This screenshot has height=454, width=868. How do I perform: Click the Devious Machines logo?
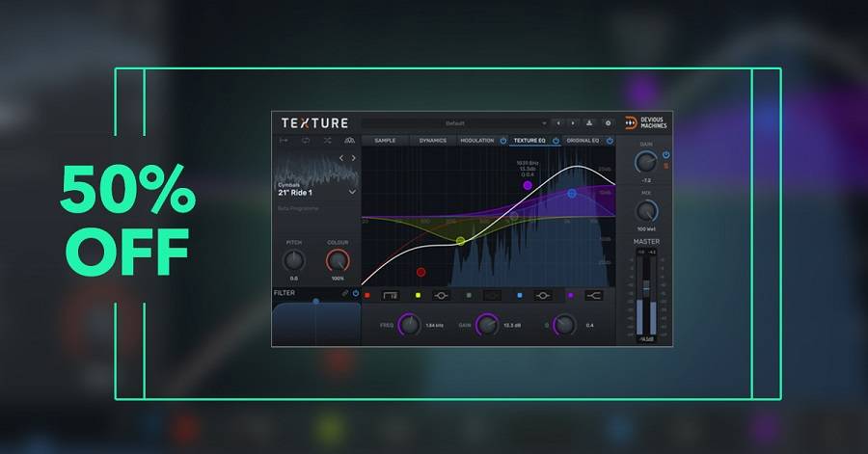point(645,123)
